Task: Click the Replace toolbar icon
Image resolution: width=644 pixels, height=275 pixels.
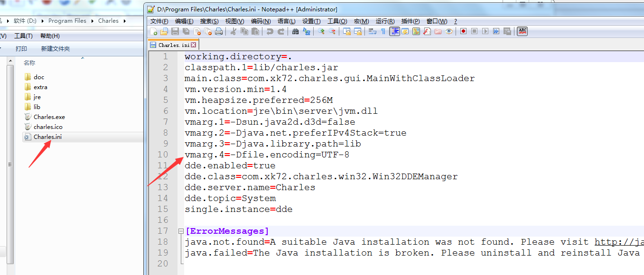Action: point(307,31)
